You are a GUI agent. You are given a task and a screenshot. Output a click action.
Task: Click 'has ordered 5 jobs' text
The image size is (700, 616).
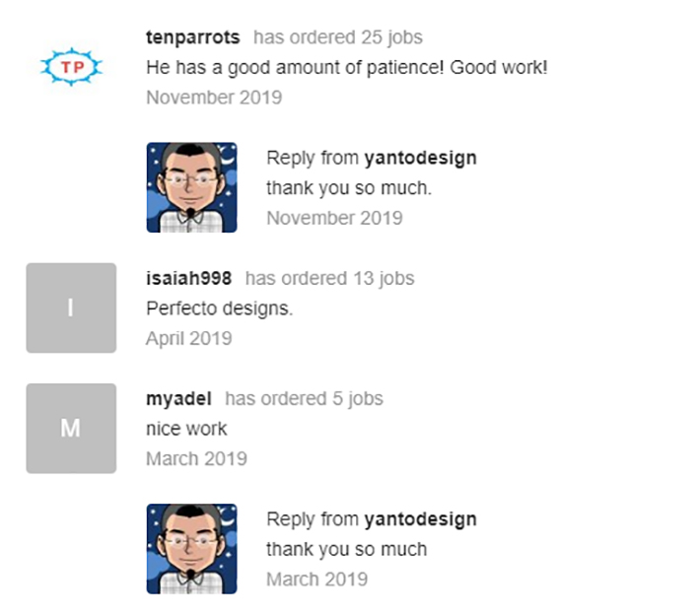[304, 398]
